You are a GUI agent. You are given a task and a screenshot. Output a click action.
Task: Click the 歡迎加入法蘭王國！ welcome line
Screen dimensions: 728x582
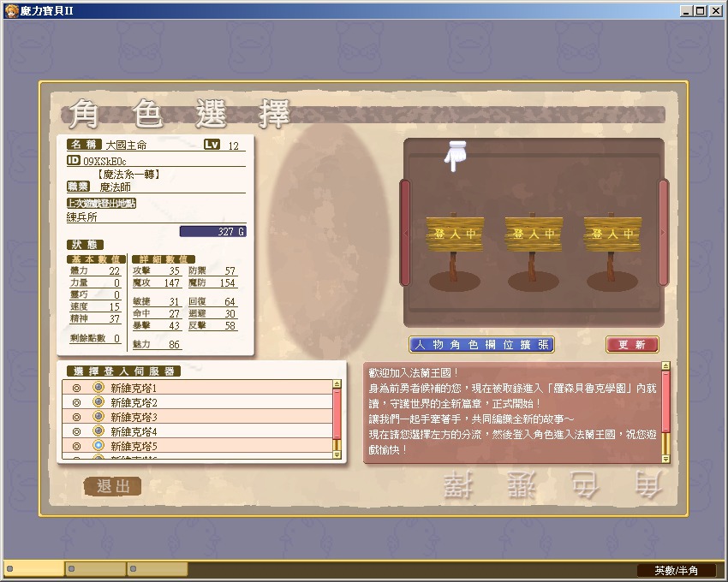coord(414,372)
